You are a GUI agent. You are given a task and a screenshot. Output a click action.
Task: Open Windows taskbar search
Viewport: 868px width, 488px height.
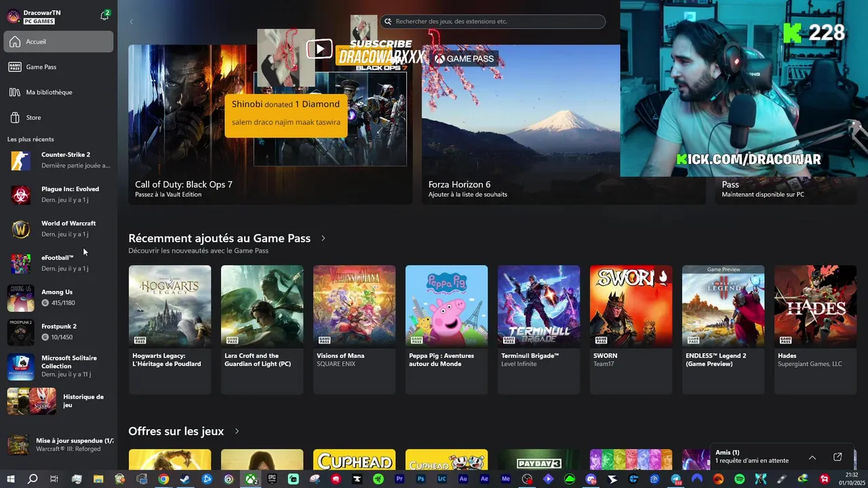point(33,479)
